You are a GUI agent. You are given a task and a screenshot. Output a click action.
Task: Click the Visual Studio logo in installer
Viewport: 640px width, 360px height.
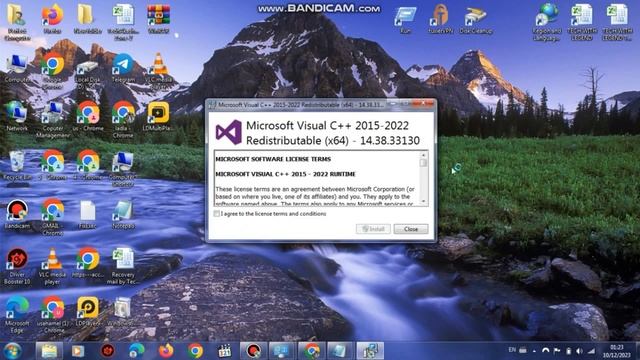229,132
